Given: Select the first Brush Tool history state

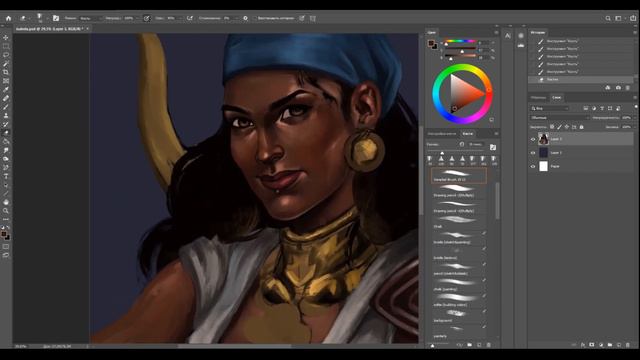Looking at the screenshot, I should [581, 41].
